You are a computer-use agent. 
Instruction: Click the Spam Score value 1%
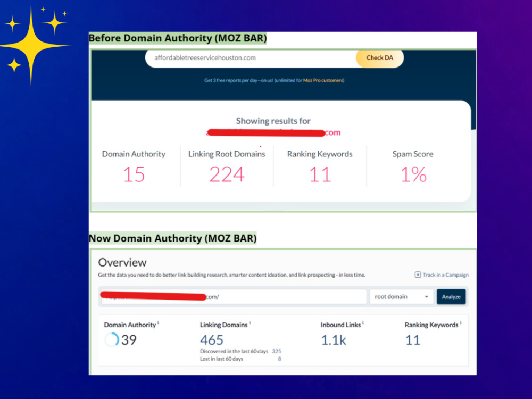coord(413,174)
